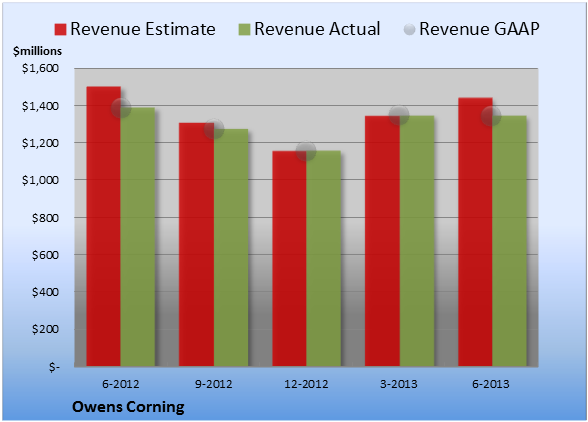Click the '$1,600' axis value
The image size is (588, 422).
coord(40,68)
